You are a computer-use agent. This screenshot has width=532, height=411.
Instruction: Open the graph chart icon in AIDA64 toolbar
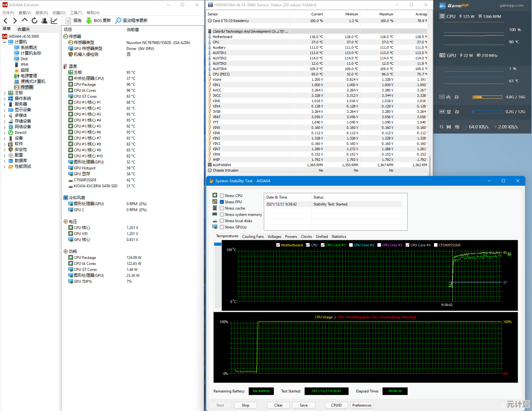click(x=54, y=21)
